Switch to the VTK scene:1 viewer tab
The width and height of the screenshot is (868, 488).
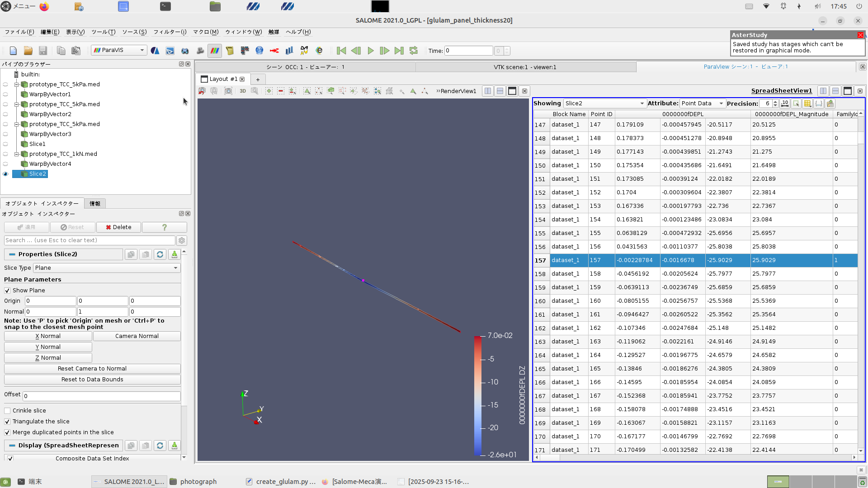pos(524,67)
